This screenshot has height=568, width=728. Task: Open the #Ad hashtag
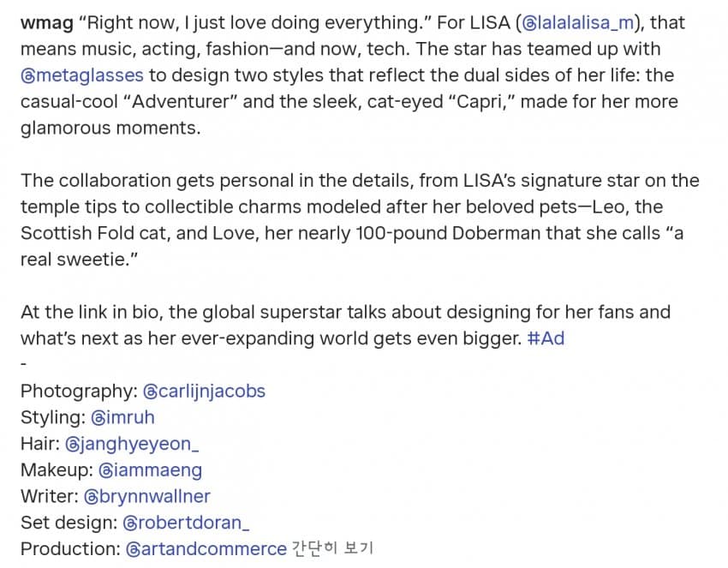point(546,338)
